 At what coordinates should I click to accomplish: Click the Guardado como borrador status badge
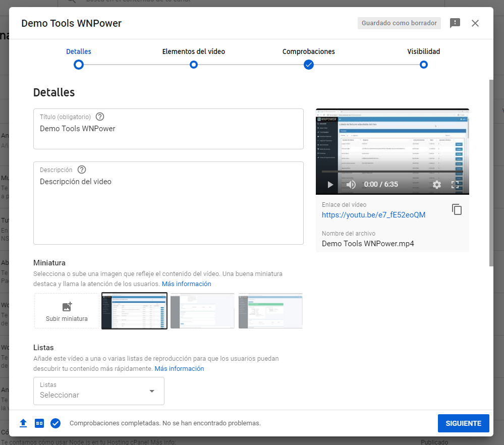[x=399, y=23]
